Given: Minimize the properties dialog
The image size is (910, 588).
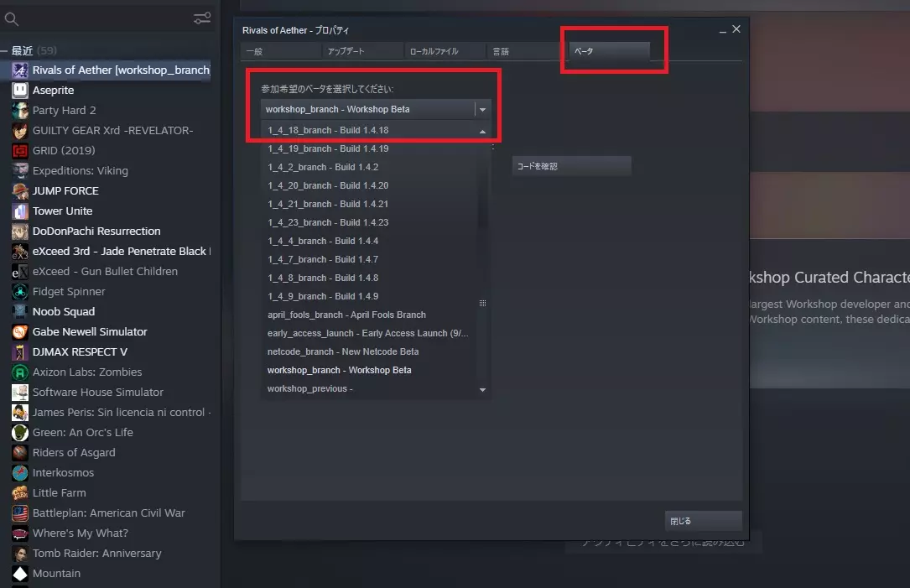Looking at the screenshot, I should point(722,30).
